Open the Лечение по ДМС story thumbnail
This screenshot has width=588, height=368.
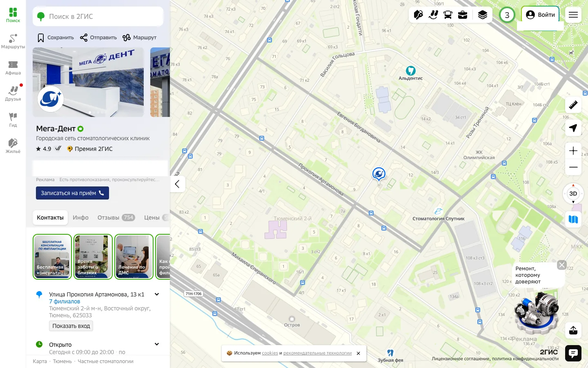tap(134, 257)
